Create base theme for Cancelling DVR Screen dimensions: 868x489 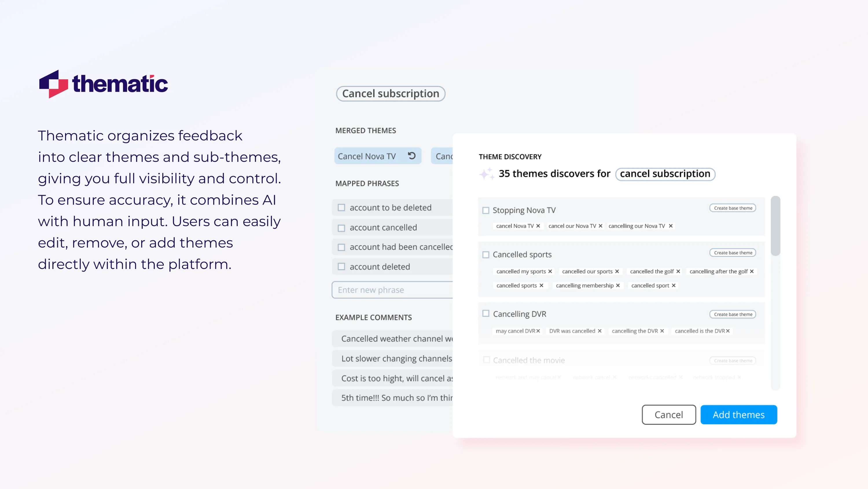click(733, 314)
